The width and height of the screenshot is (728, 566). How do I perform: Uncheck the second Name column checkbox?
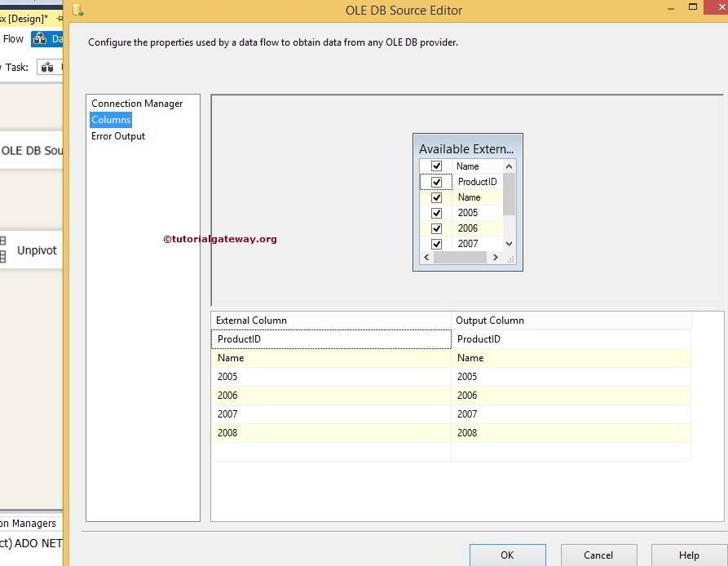click(x=436, y=197)
